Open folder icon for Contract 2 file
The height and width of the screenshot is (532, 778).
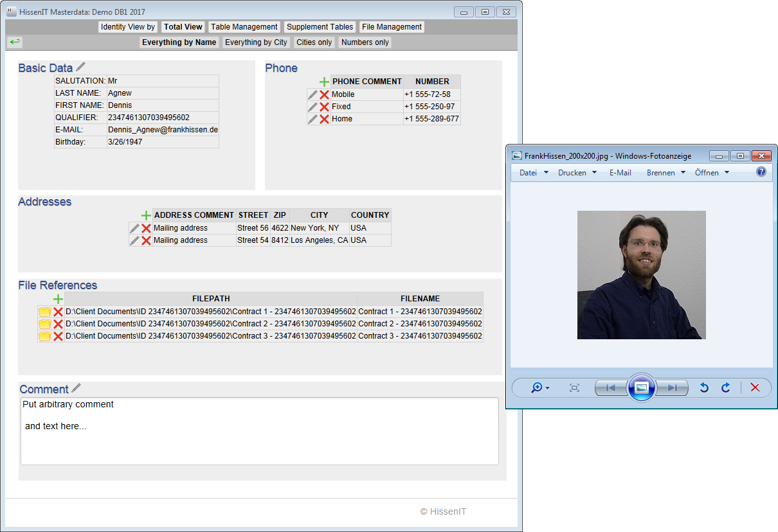point(44,324)
